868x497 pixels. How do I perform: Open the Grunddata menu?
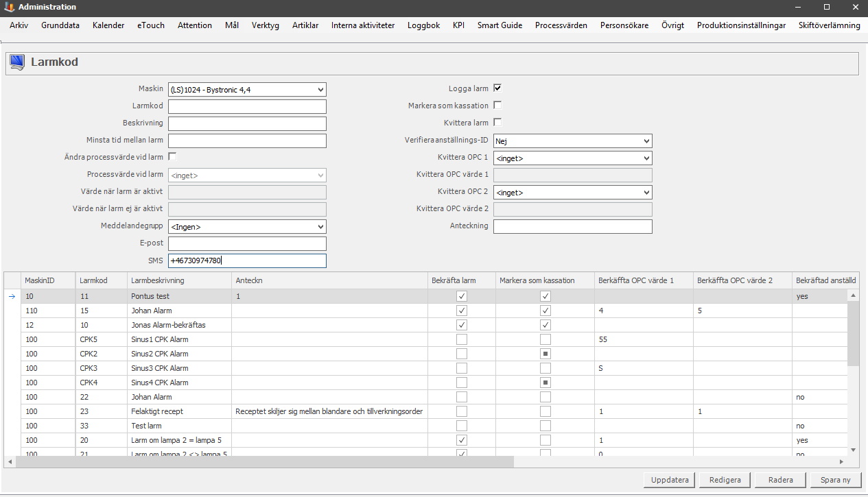click(60, 25)
